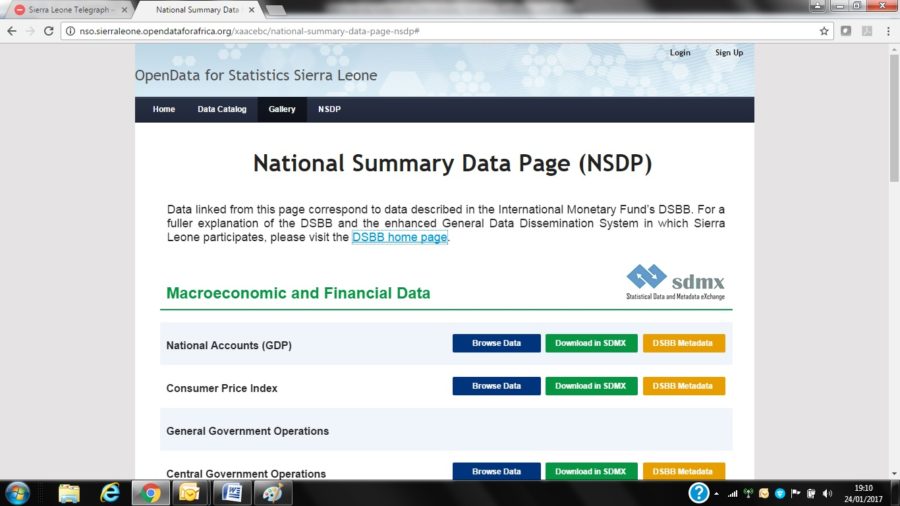Click the Windows Start button
Image resolution: width=900 pixels, height=506 pixels.
17,492
